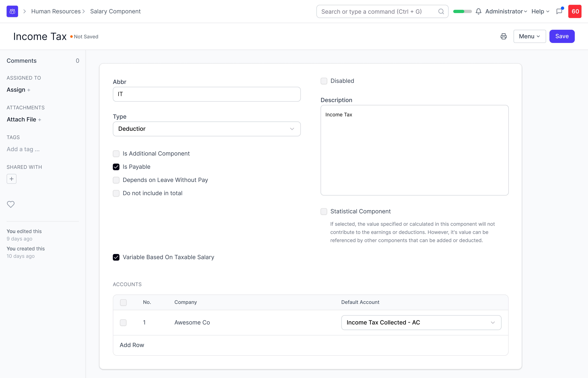This screenshot has width=588, height=378.
Task: Go to Human Resources breadcrumb
Action: tap(56, 11)
